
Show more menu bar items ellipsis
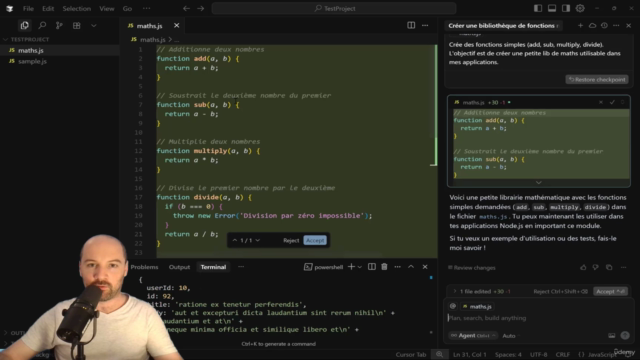[x=147, y=8]
